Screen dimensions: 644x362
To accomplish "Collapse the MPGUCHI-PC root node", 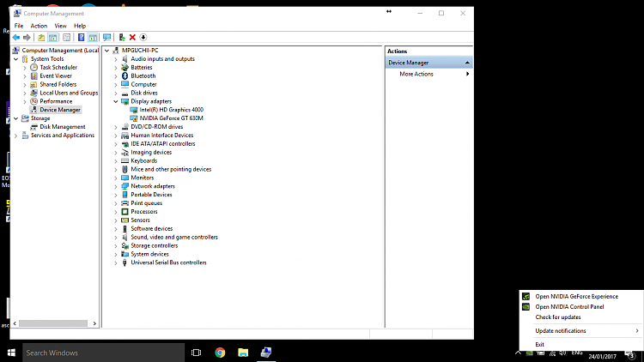I will tap(106, 51).
